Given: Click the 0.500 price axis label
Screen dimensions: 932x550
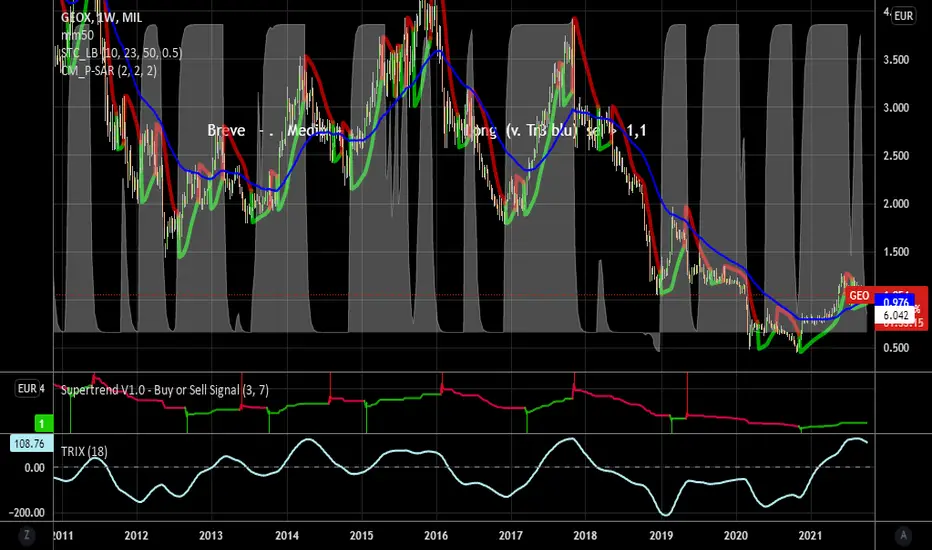Looking at the screenshot, I should [896, 348].
